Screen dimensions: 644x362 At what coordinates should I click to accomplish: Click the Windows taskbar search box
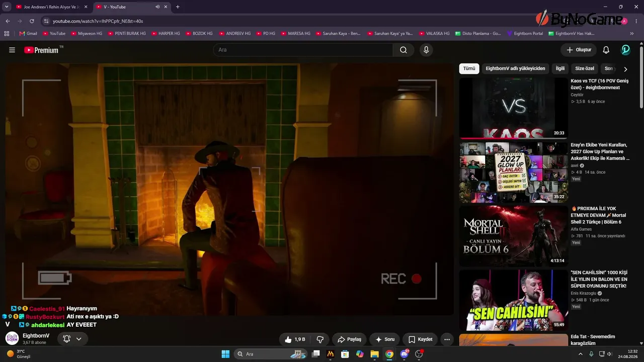[271, 354]
